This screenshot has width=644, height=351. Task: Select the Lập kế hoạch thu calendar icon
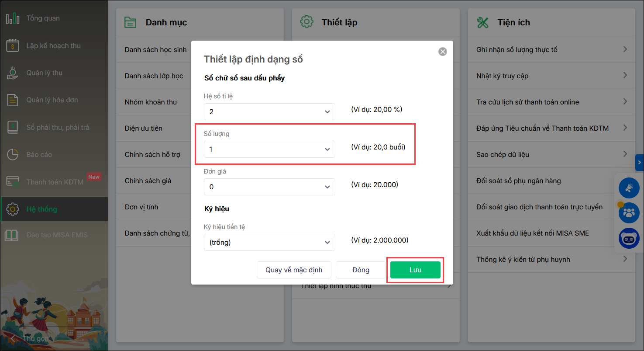[x=13, y=45]
